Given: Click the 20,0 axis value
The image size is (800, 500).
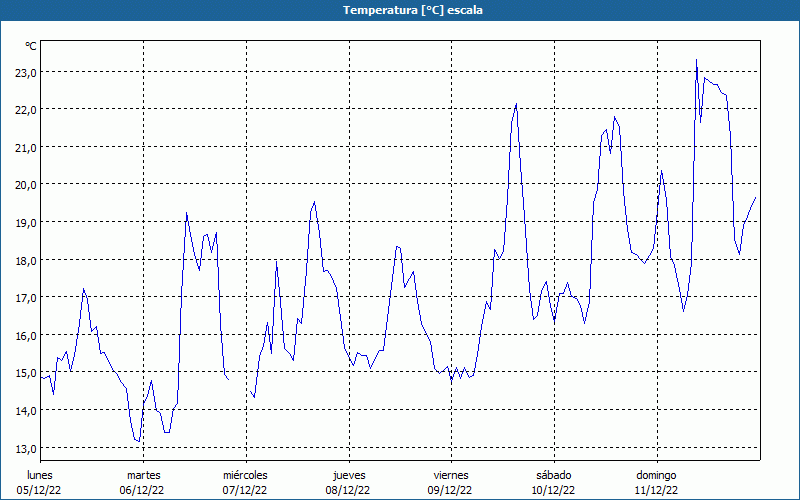Looking at the screenshot, I should pos(26,185).
